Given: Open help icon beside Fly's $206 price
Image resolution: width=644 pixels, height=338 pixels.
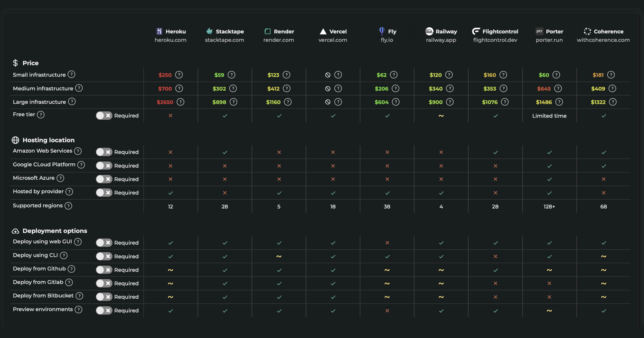Looking at the screenshot, I should point(396,89).
